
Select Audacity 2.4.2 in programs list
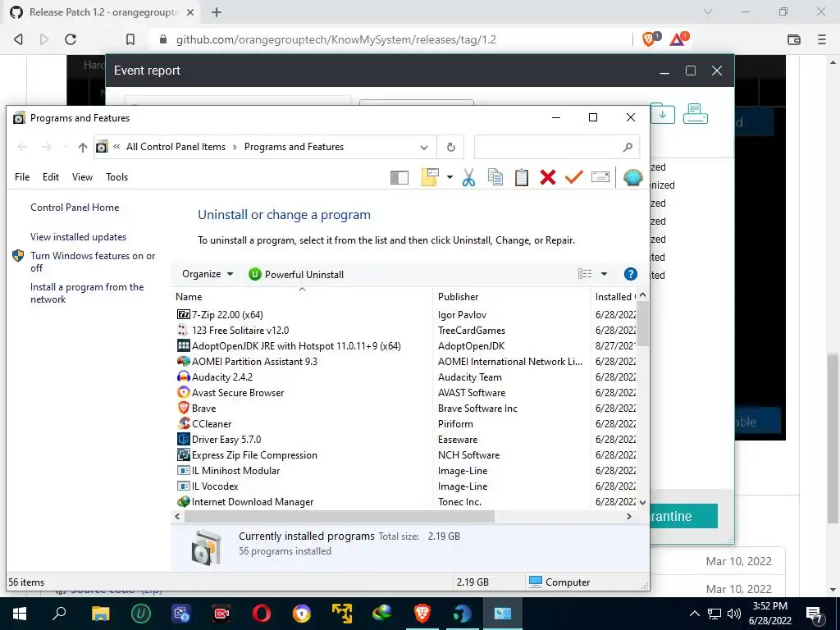[x=221, y=377]
